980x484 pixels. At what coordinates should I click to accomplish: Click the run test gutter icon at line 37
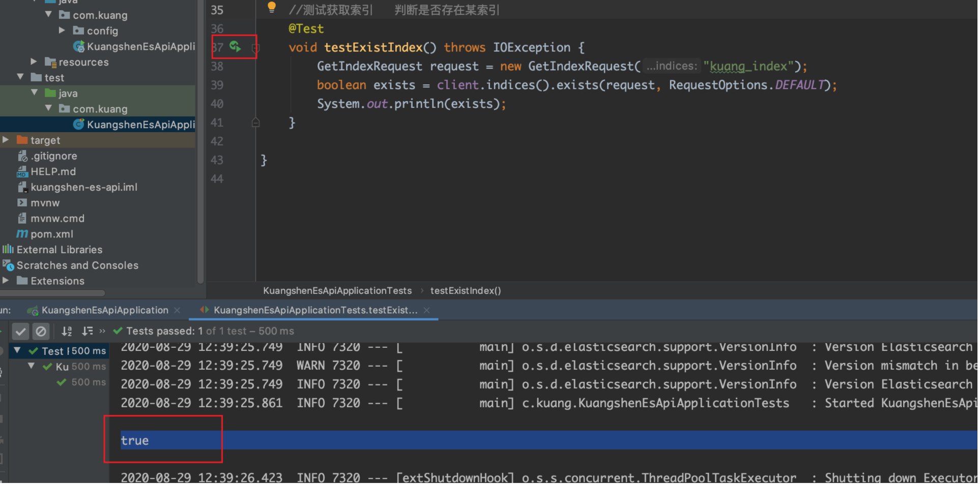click(x=235, y=47)
